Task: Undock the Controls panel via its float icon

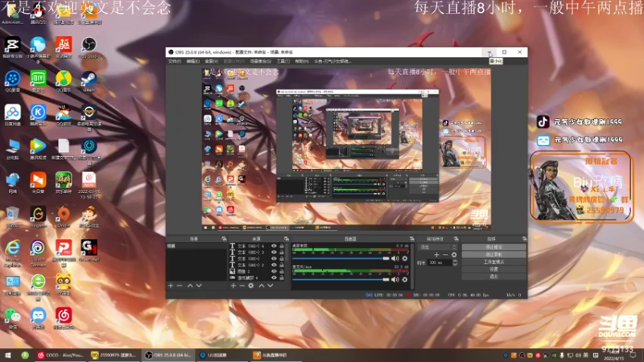Action: [x=524, y=239]
